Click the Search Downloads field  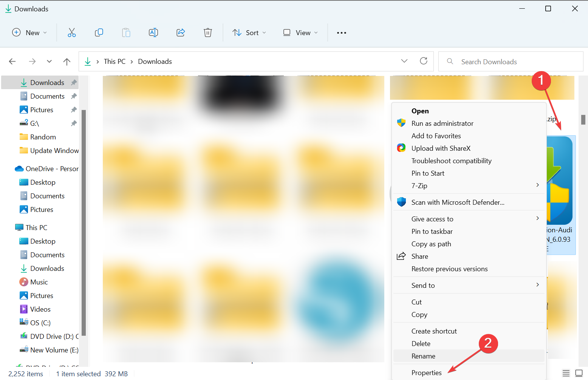[511, 61]
